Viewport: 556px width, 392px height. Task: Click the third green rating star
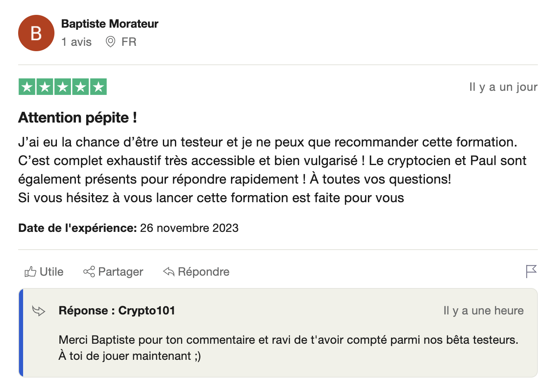pos(63,87)
